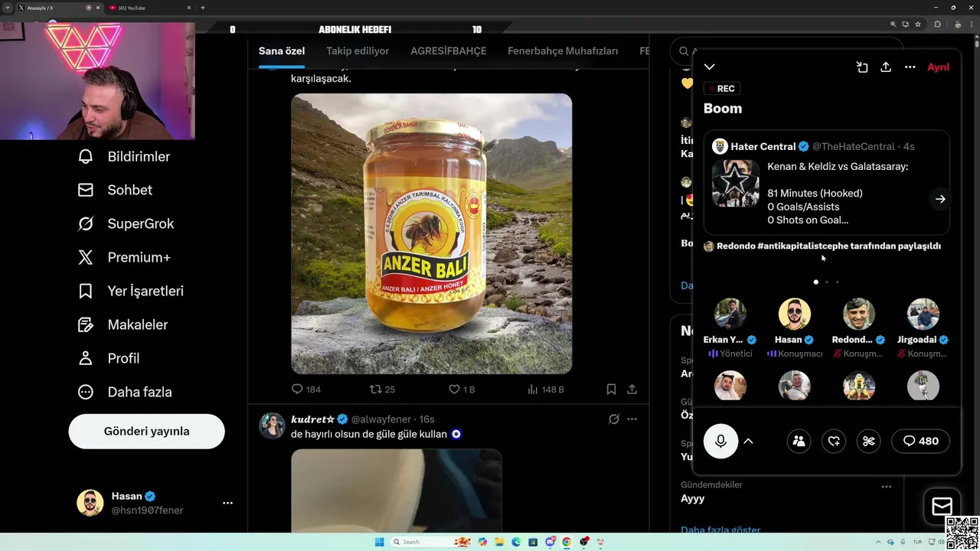
Task: Open Chrome from taskbar
Action: 567,542
